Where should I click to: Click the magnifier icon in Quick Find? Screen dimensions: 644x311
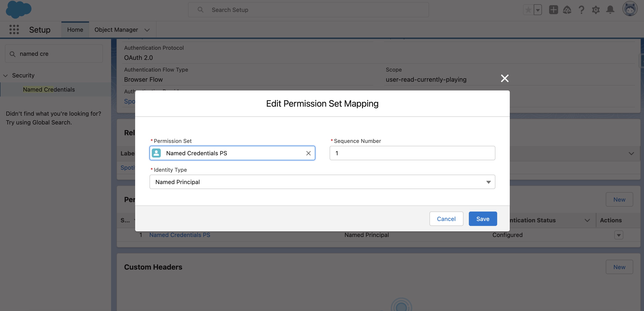[x=12, y=54]
